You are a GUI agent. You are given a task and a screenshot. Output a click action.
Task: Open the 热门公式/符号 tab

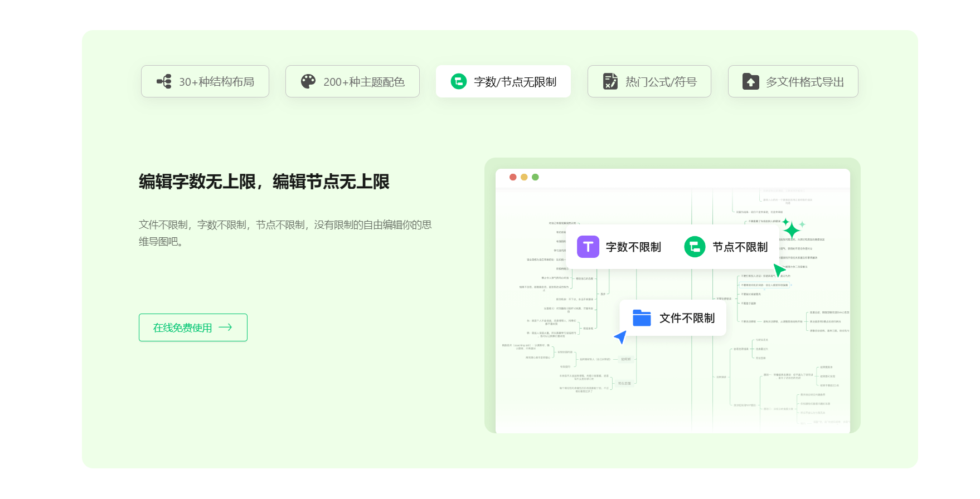pyautogui.click(x=649, y=81)
